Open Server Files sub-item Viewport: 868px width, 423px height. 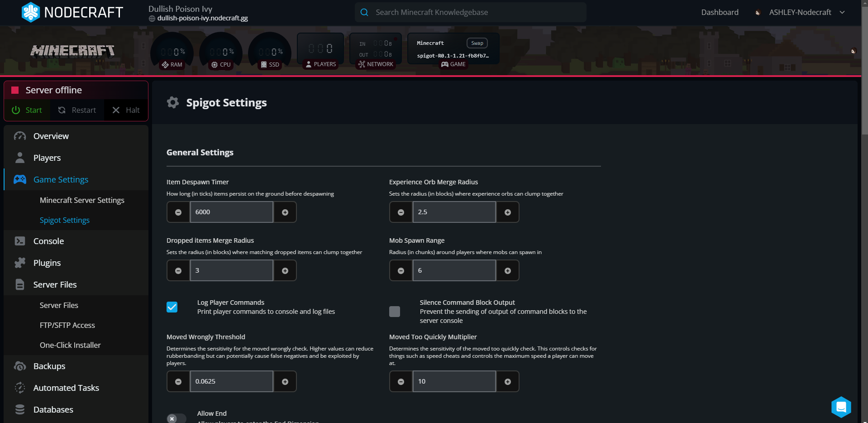[59, 305]
